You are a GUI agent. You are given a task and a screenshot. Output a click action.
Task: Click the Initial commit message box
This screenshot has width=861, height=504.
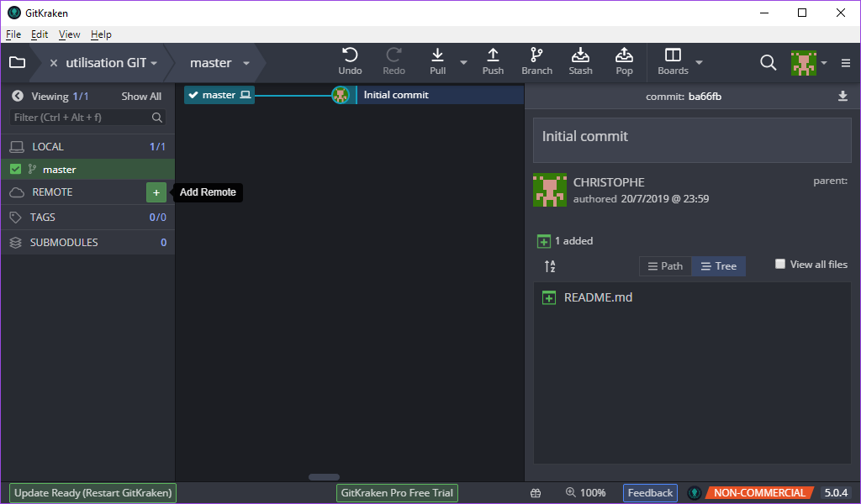[692, 140]
